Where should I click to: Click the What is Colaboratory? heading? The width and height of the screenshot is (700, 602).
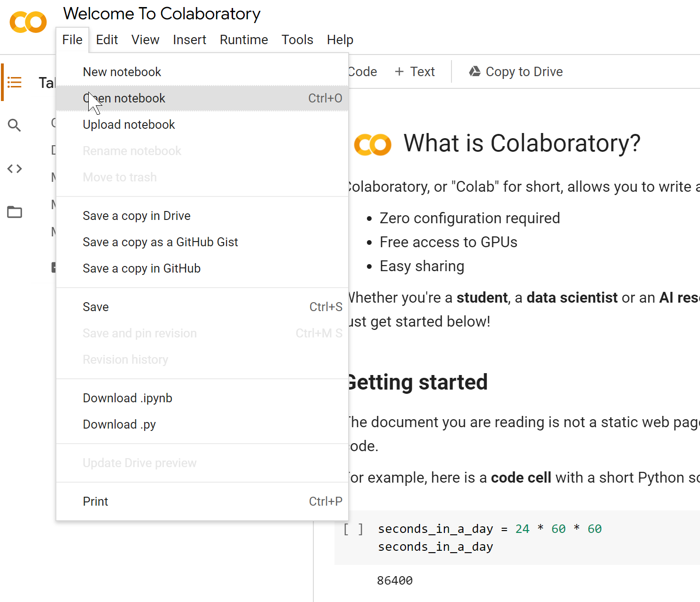pos(522,143)
